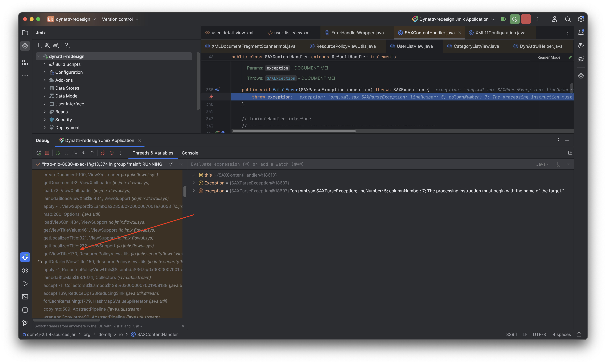Toggle the line 338 breakpoint gutter icon

point(218,90)
